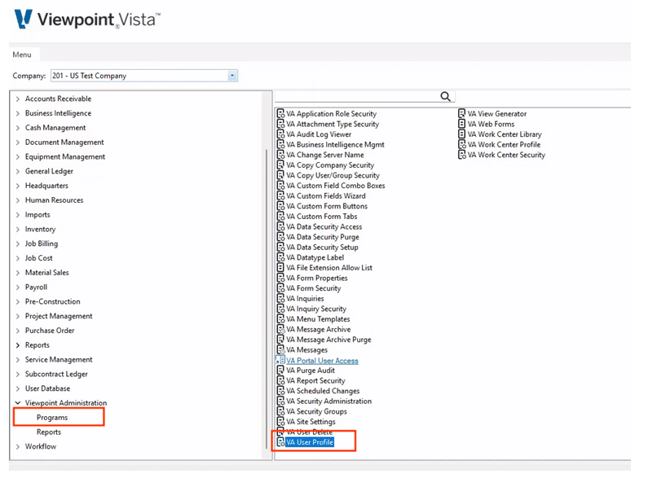The image size is (670, 478).
Task: Click the VA Copy Company Security icon
Action: tap(281, 165)
